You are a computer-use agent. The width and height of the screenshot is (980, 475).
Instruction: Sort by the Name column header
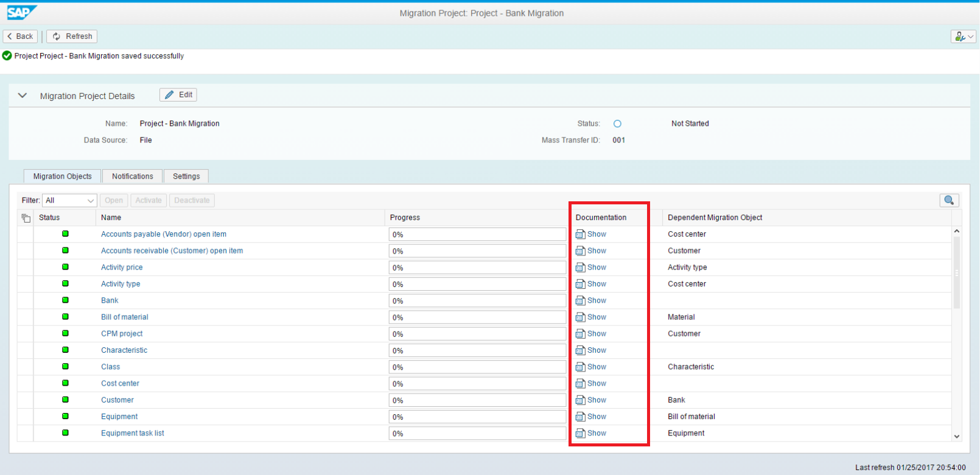click(240, 218)
